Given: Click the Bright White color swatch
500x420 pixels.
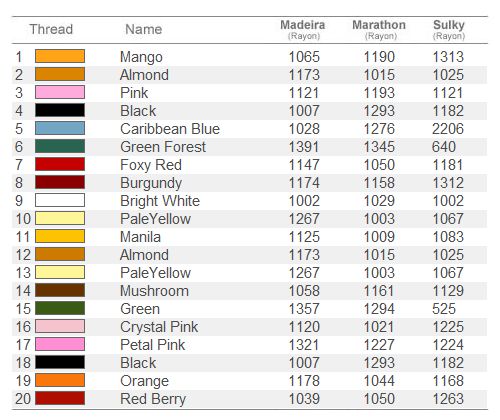Looking at the screenshot, I should point(60,200).
